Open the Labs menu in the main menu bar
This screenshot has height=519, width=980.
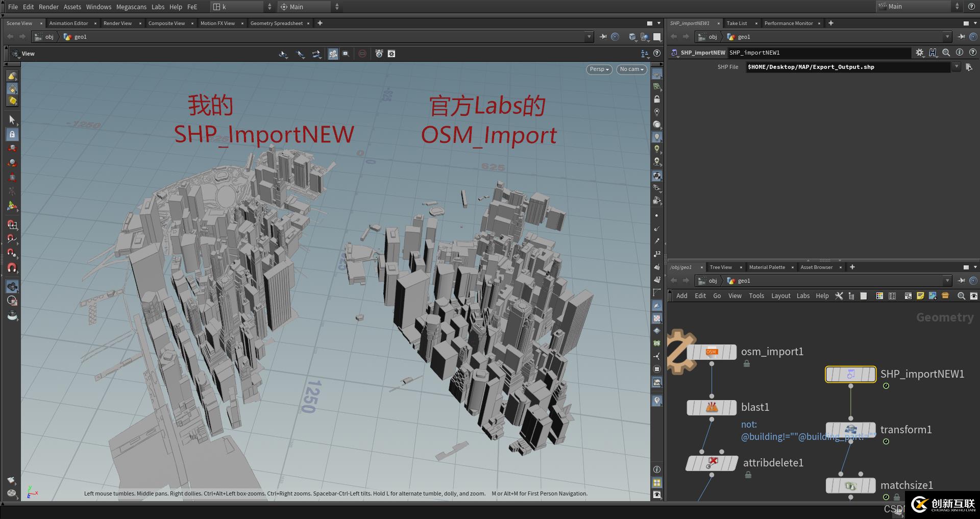158,7
